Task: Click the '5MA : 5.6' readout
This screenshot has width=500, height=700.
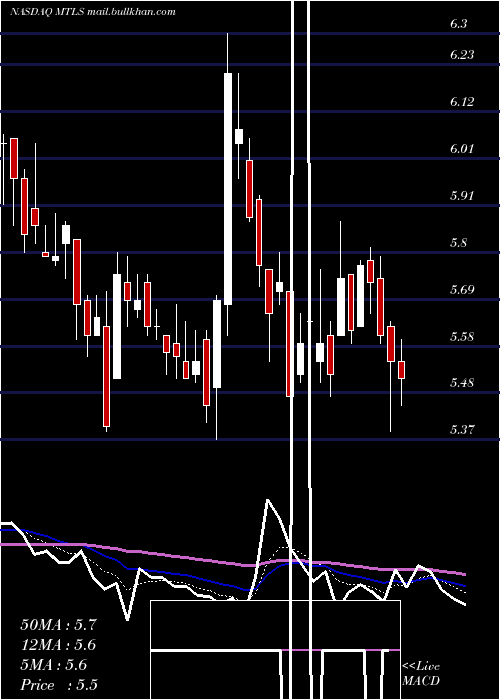Action: [54, 665]
